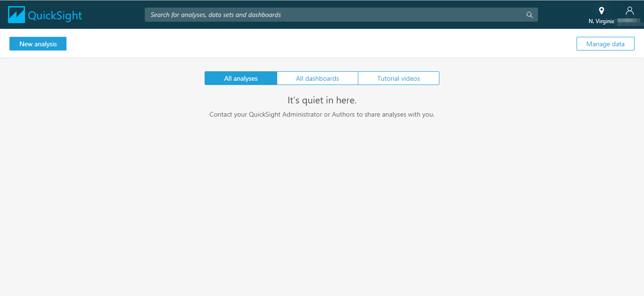Click the QuickSight logo
This screenshot has width=644, height=296.
tap(45, 14)
